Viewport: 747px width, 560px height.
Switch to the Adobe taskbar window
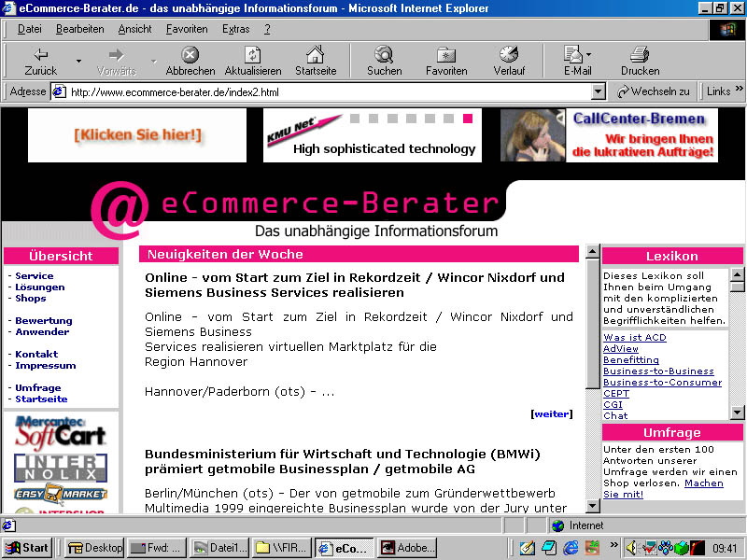407,548
